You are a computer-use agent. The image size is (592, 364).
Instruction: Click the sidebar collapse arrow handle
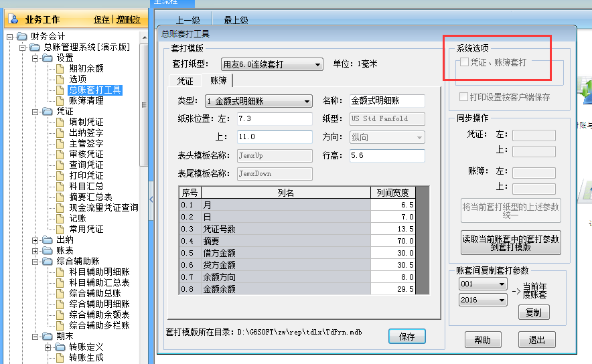(x=151, y=199)
